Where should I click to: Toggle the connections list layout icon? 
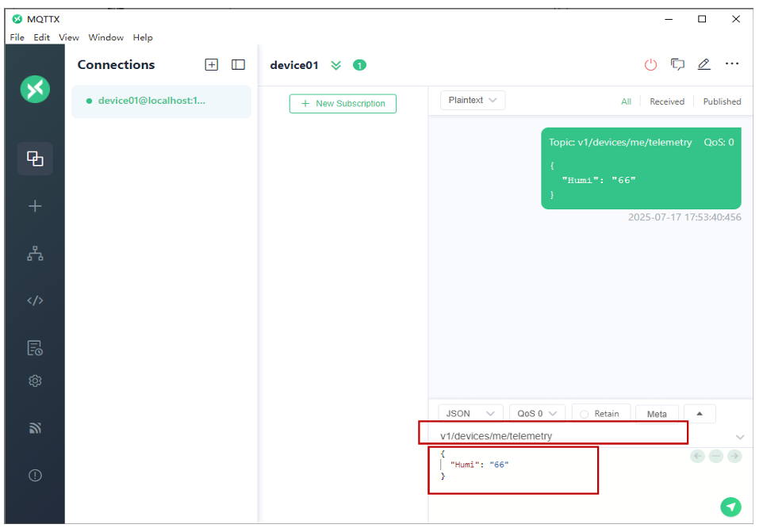point(238,65)
